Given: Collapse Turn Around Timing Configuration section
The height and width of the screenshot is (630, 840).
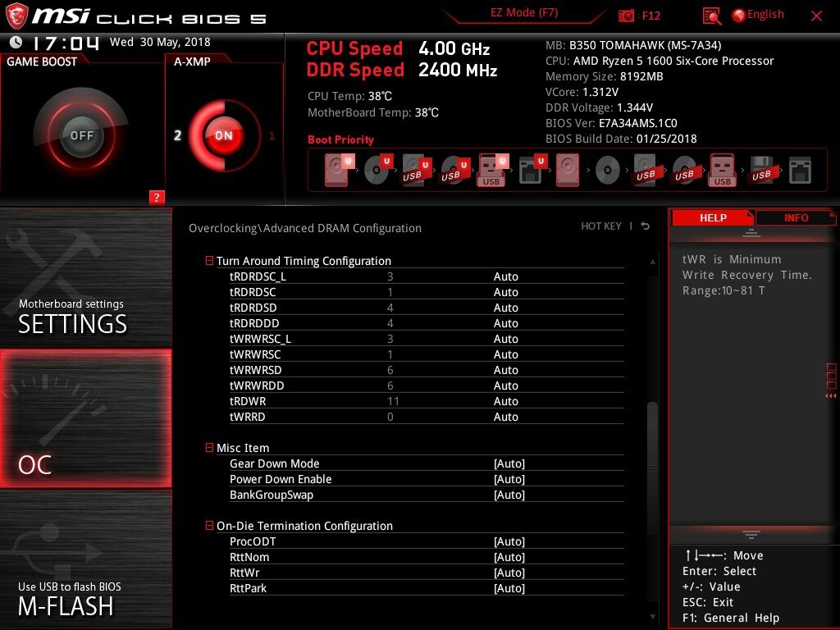Looking at the screenshot, I should pos(209,261).
